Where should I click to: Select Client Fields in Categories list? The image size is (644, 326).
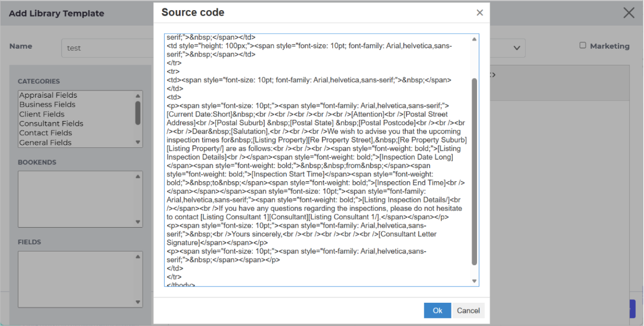pos(42,114)
